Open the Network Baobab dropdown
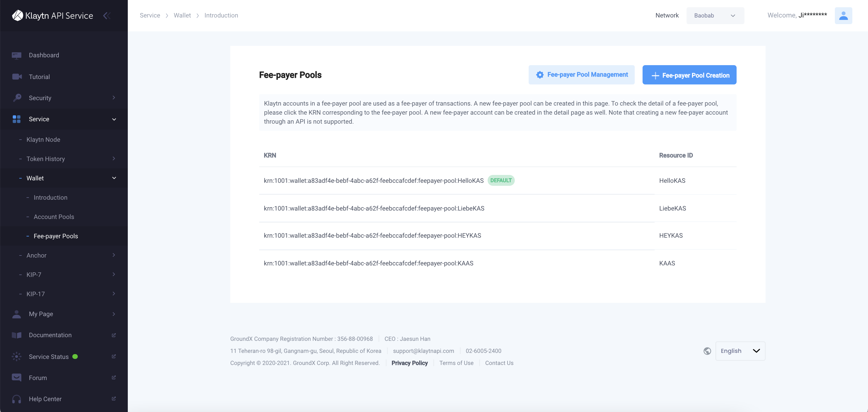This screenshot has height=412, width=868. [x=715, y=15]
